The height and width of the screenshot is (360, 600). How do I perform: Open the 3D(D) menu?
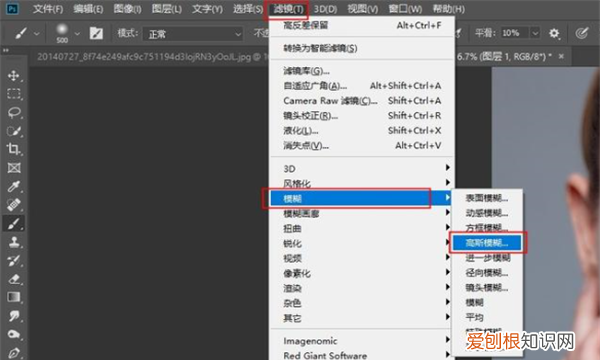point(325,9)
